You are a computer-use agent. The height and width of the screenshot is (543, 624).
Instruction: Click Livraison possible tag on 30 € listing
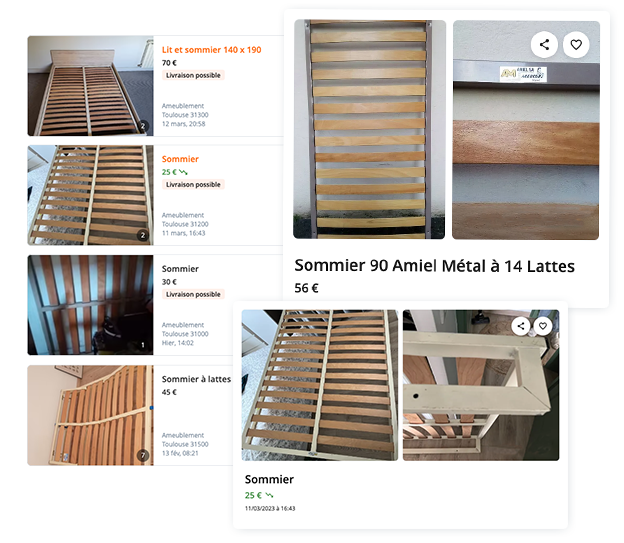click(193, 294)
